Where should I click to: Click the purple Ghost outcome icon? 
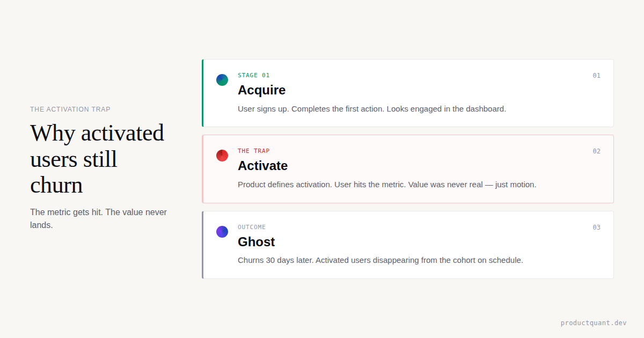tap(222, 232)
